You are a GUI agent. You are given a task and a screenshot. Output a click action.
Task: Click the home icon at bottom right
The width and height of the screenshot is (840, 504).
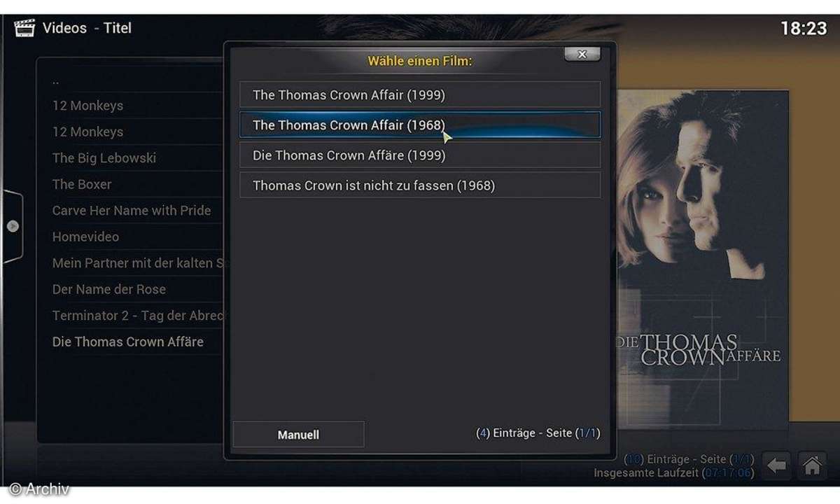click(812, 465)
